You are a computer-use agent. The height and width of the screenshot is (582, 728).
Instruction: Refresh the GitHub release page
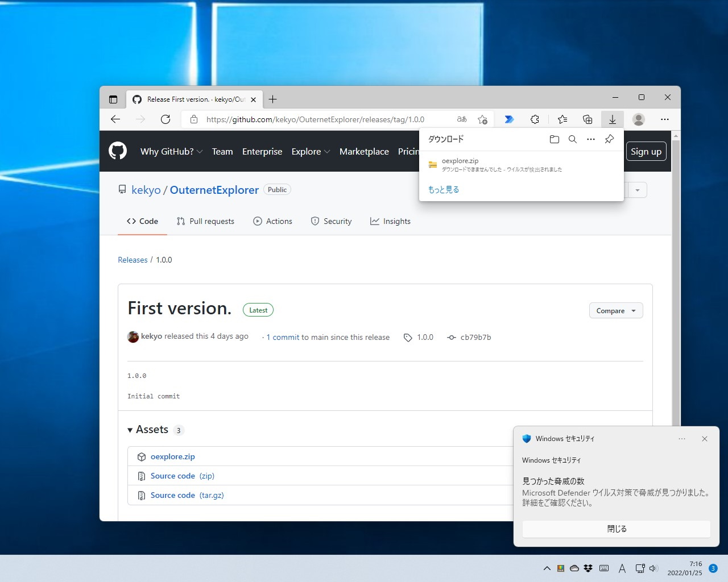(x=166, y=119)
